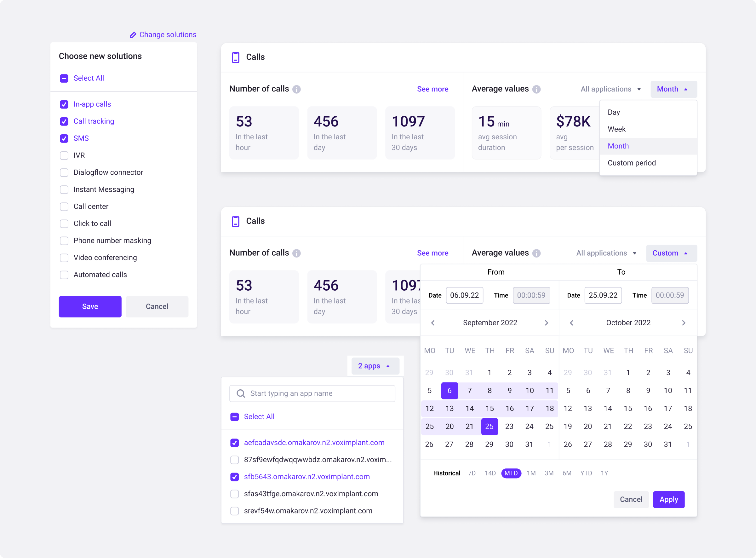756x558 pixels.
Task: Toggle the 2 apps dropdown
Action: pos(375,366)
